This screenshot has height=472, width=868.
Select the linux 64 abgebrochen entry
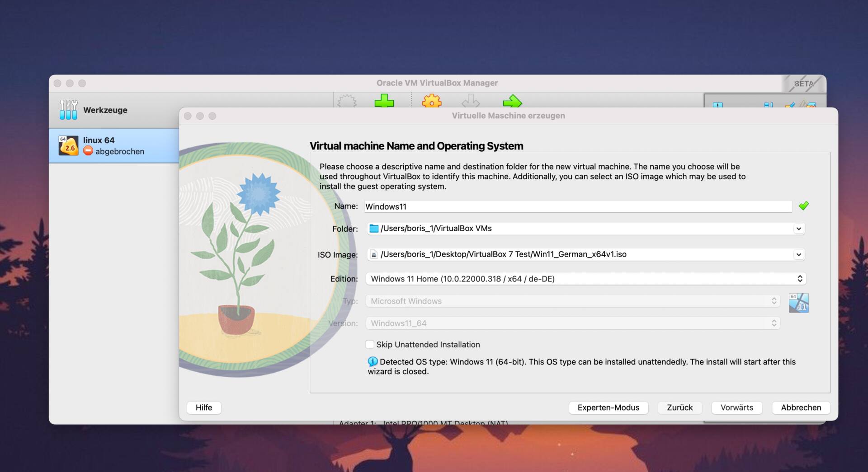113,146
